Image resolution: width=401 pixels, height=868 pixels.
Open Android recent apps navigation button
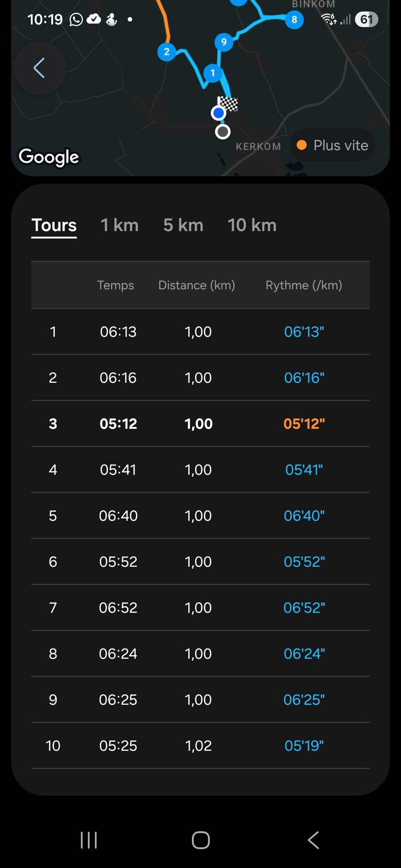click(89, 840)
